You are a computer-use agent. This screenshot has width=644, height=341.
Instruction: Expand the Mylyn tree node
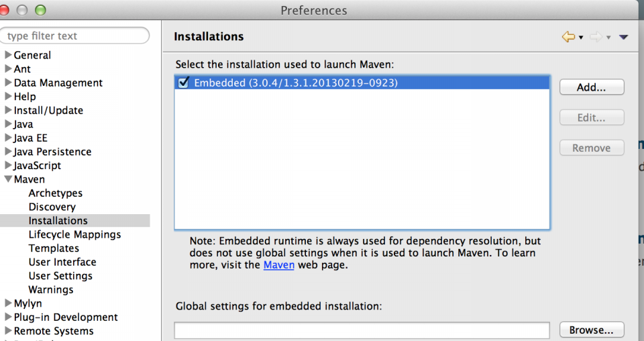(x=8, y=303)
